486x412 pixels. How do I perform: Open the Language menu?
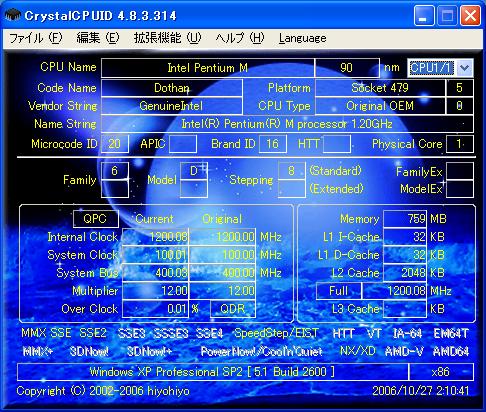[x=303, y=38]
